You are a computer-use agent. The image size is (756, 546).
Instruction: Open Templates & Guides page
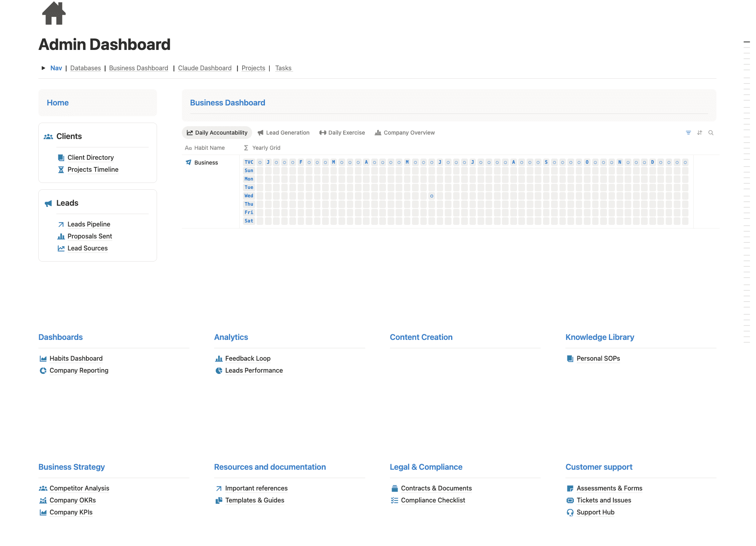255,500
